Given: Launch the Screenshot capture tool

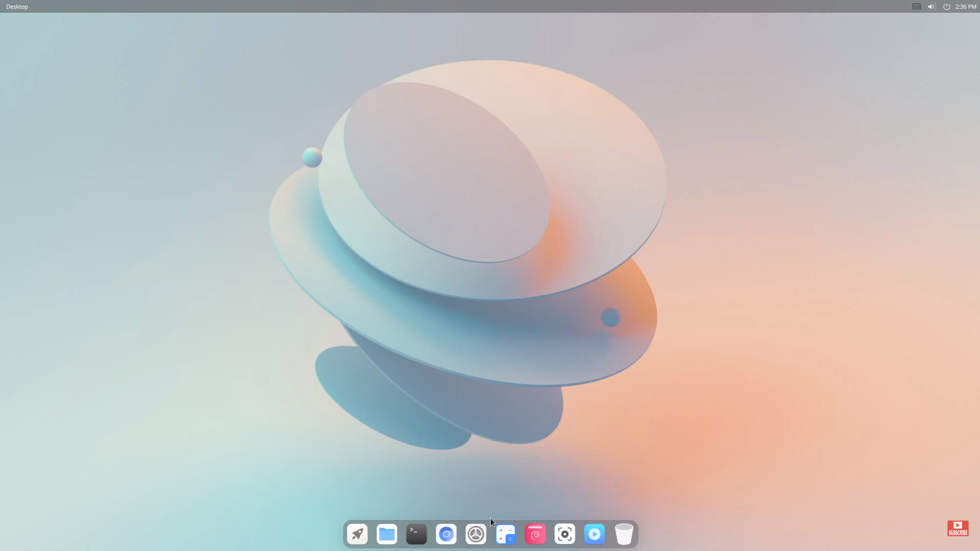Looking at the screenshot, I should point(565,534).
